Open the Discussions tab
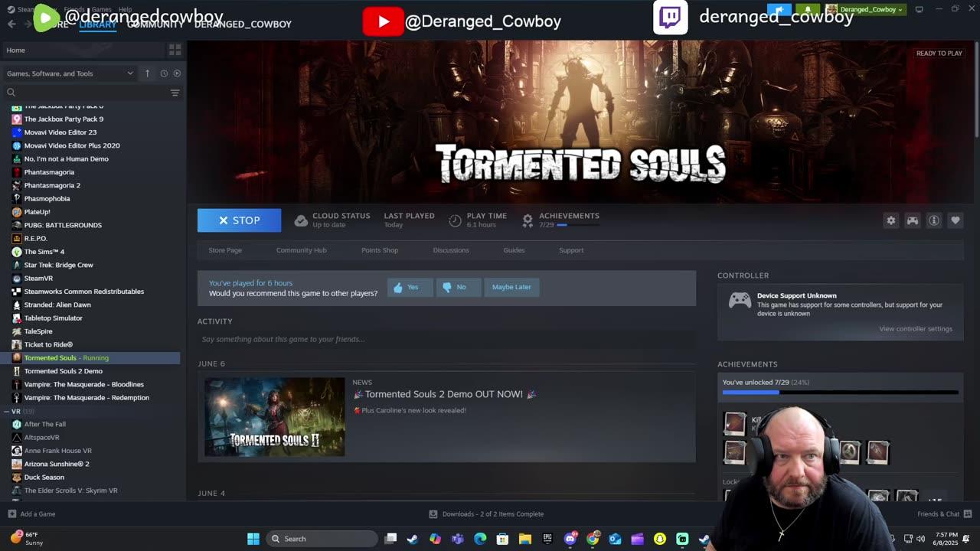The height and width of the screenshot is (551, 980). click(x=451, y=250)
